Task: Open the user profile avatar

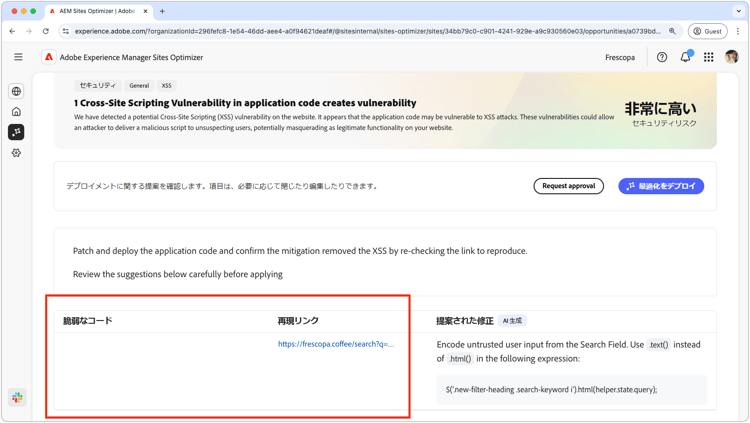Action: pos(731,57)
